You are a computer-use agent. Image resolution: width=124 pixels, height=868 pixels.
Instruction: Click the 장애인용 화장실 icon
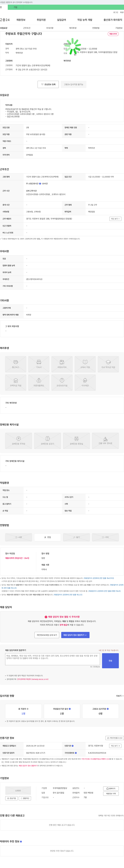pyautogui.click(x=76, y=441)
